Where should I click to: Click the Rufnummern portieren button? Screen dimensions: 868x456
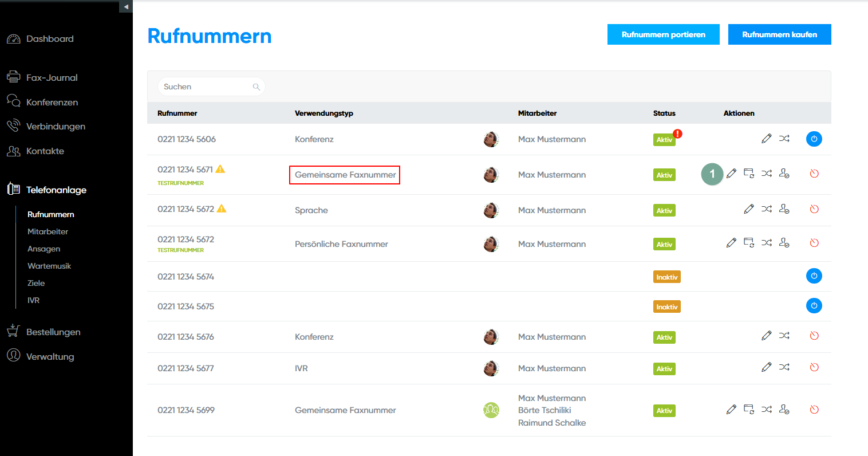663,34
